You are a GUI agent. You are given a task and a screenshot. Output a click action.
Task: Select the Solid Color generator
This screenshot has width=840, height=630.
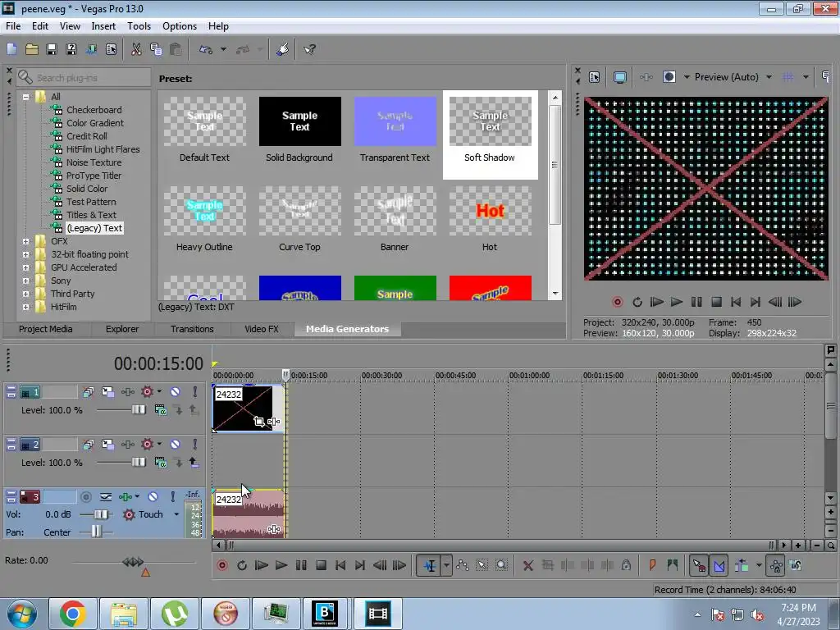87,189
